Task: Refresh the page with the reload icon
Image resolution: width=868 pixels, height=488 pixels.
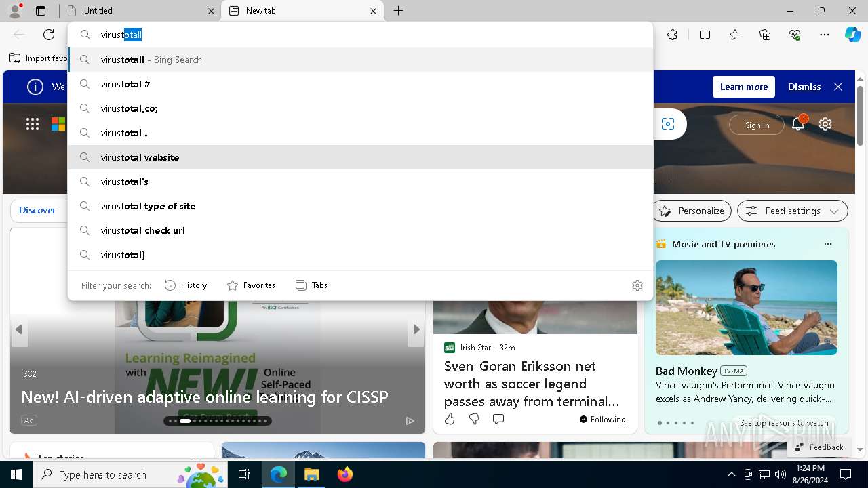Action: coord(49,35)
